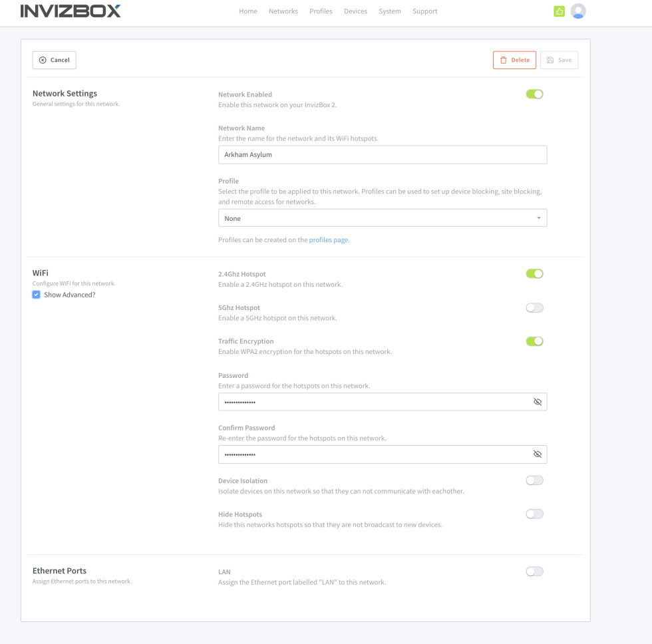Uncheck the Show Advanced checkbox

pyautogui.click(x=36, y=294)
